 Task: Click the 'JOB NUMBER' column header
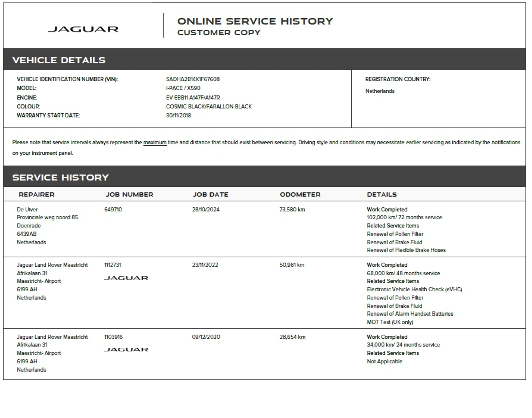coord(129,195)
